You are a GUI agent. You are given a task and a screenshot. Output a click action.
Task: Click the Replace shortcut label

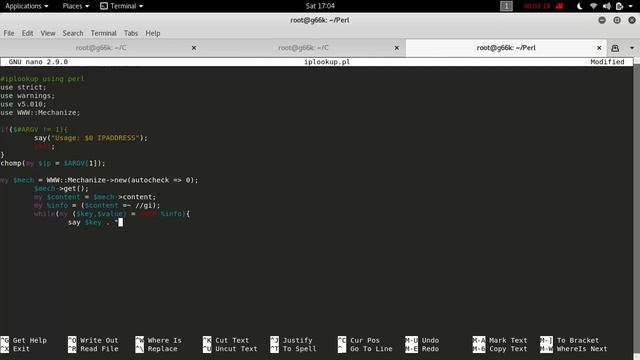[x=162, y=349]
